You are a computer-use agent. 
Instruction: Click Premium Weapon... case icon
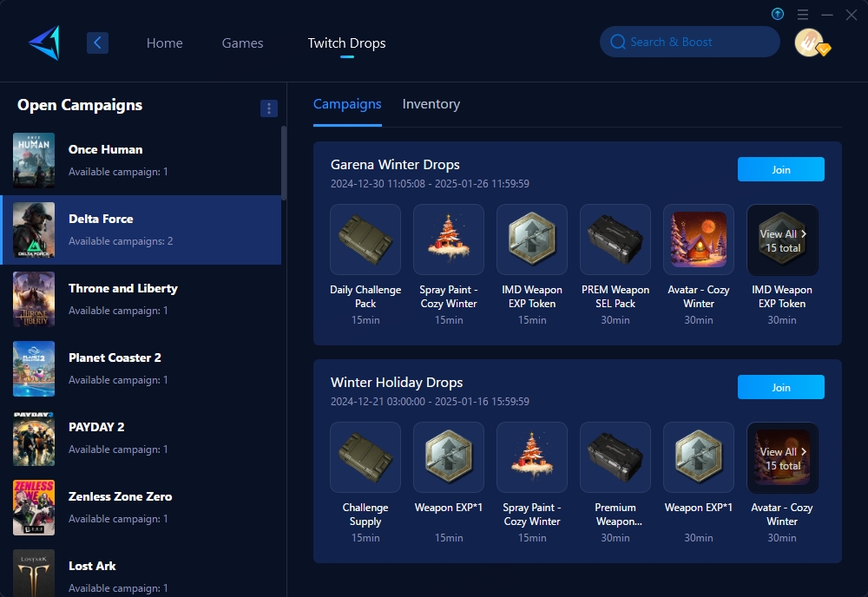click(615, 457)
